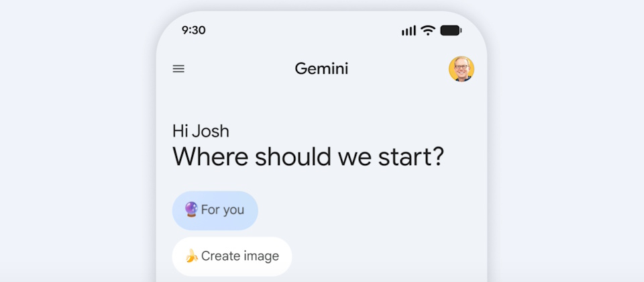Choose the Create image chip
The image size is (644, 282).
231,256
